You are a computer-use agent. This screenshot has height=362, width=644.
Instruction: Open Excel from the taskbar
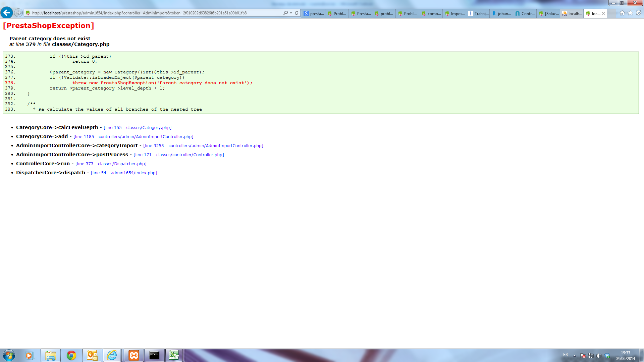click(x=174, y=355)
